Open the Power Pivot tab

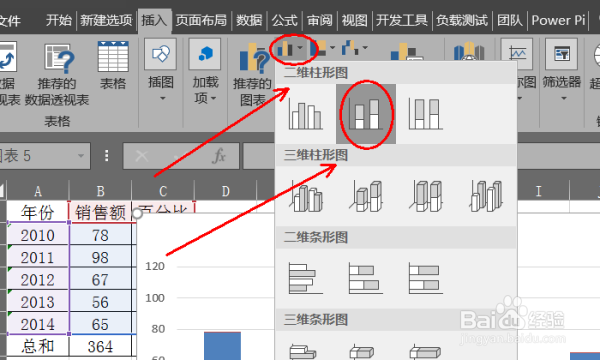pos(559,20)
